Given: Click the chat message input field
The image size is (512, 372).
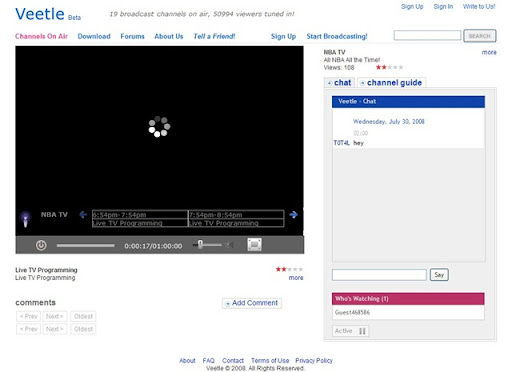Looking at the screenshot, I should 379,275.
